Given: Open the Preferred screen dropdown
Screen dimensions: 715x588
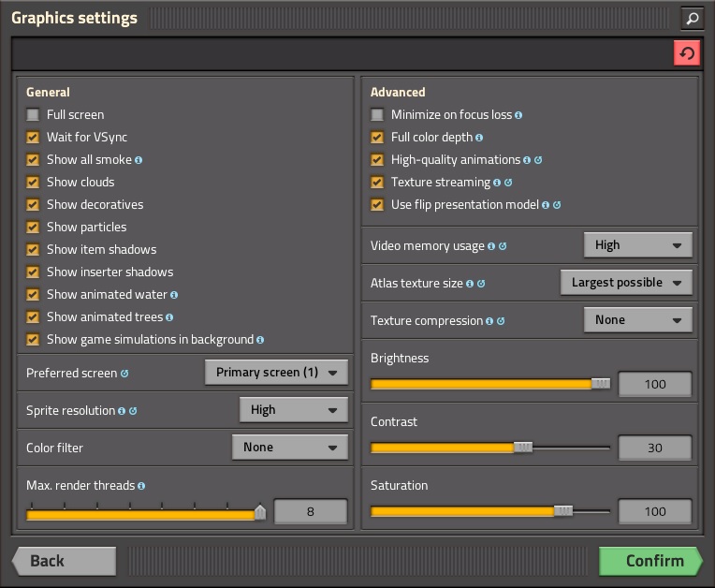Looking at the screenshot, I should pos(276,373).
